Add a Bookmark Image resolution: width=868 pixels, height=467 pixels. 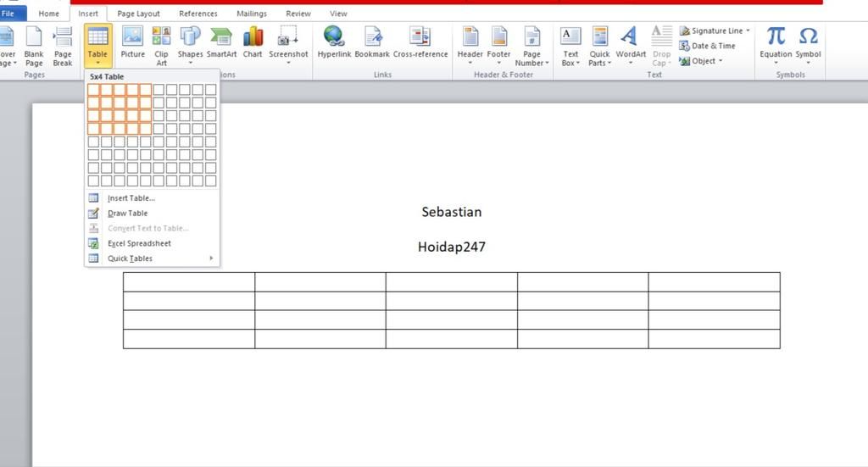(372, 43)
